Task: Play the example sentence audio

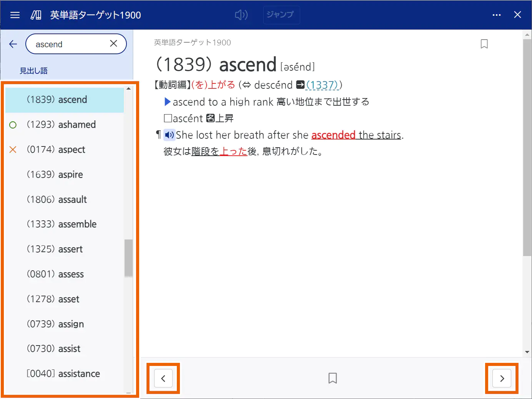Action: pos(169,135)
